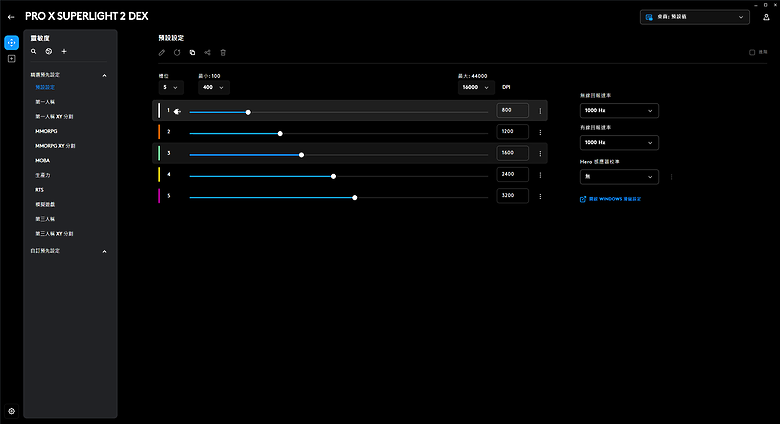Click the DPI value field showing 2400
780x424 pixels.
(512, 175)
